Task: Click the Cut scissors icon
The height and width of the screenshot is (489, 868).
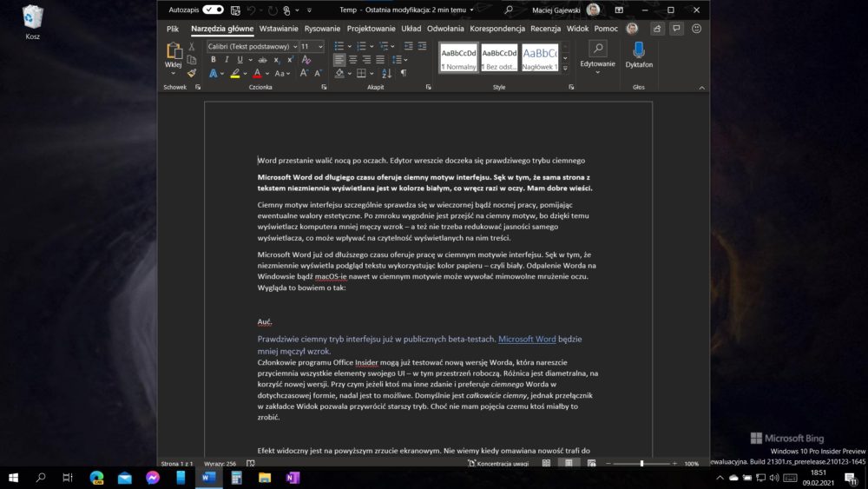Action: coord(192,47)
